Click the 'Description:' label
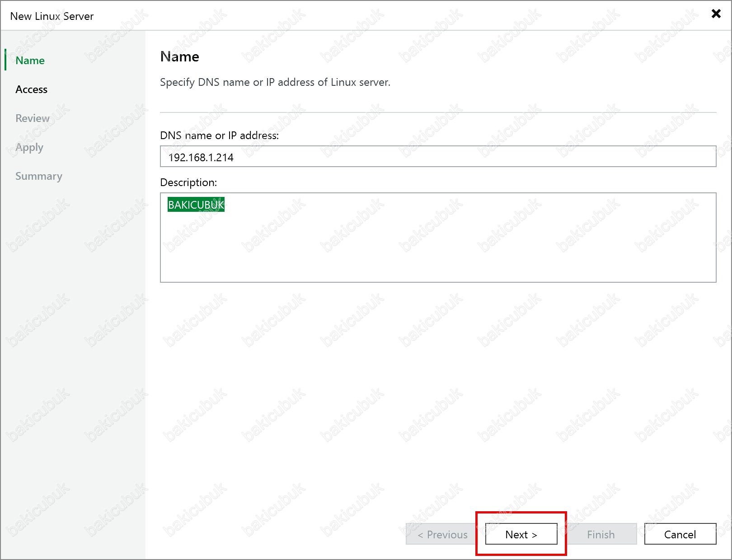Image resolution: width=732 pixels, height=560 pixels. click(x=188, y=182)
